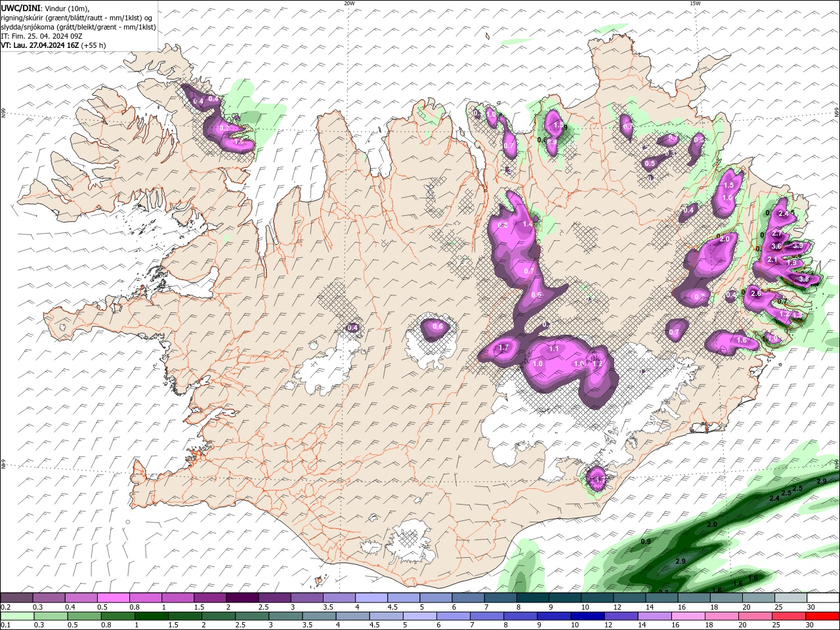Image resolution: width=840 pixels, height=630 pixels.
Task: Select the '0.2' label on the snow scale
Action: pos(5,607)
